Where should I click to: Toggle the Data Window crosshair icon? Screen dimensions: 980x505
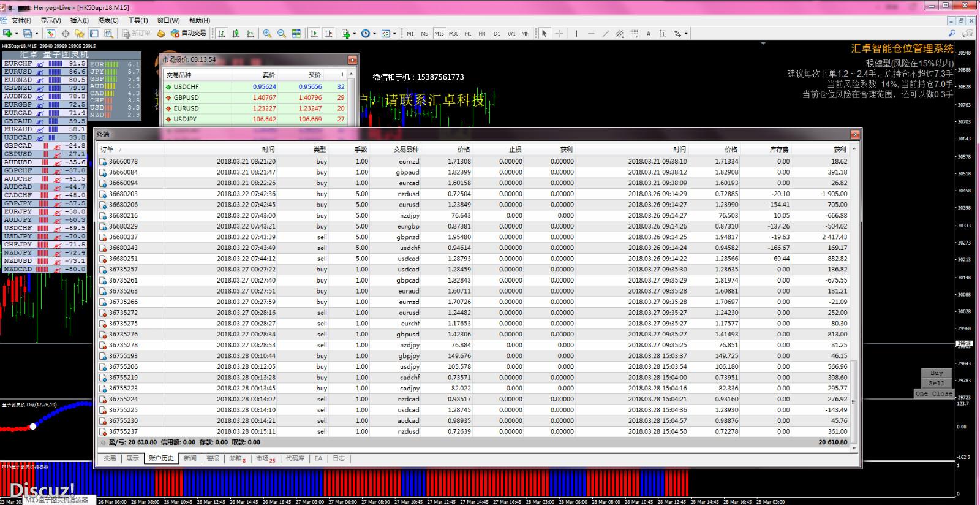[x=66, y=34]
